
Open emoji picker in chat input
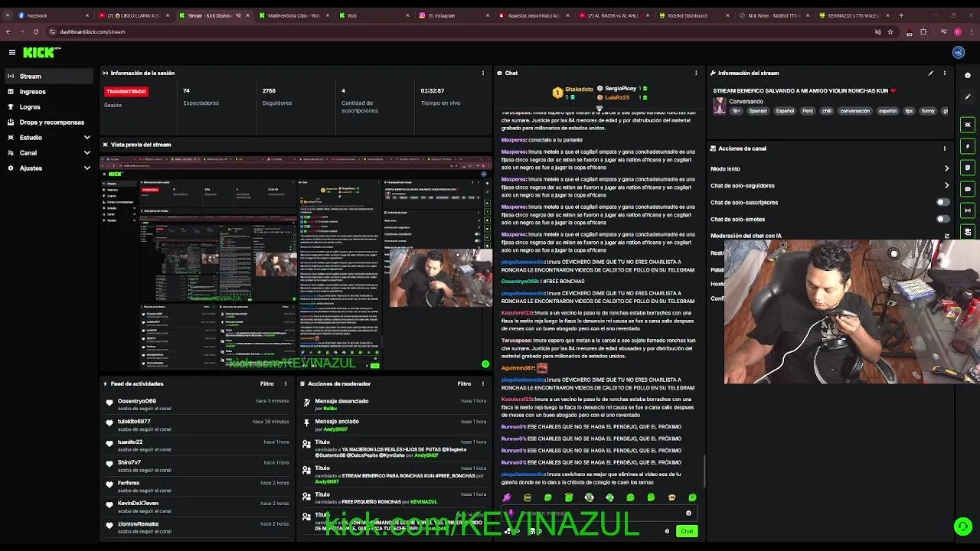[x=688, y=514]
